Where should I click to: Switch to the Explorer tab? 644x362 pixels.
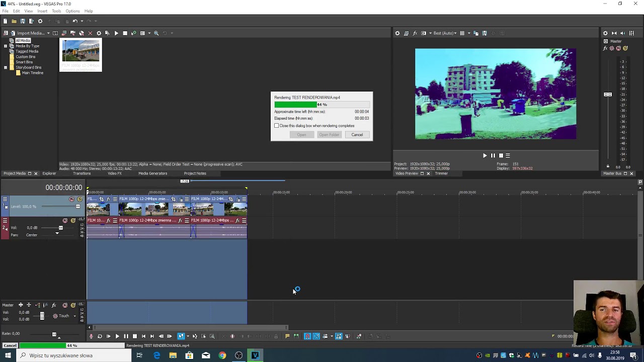point(49,173)
